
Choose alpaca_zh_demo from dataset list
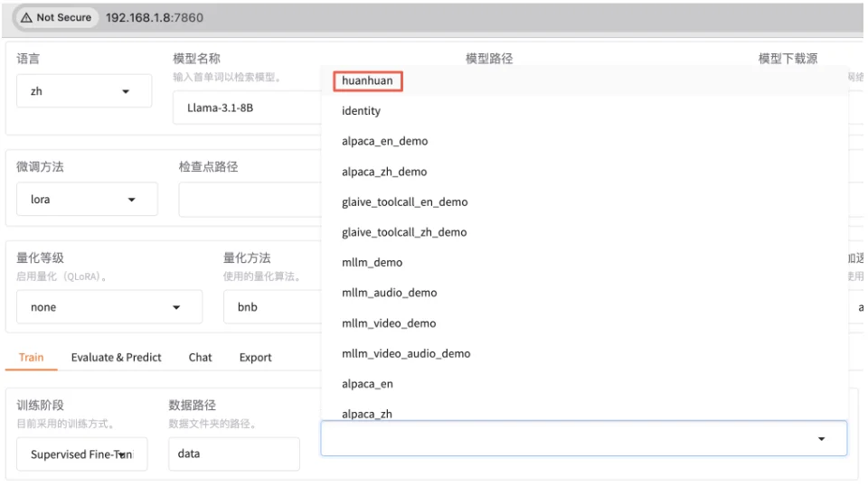384,172
